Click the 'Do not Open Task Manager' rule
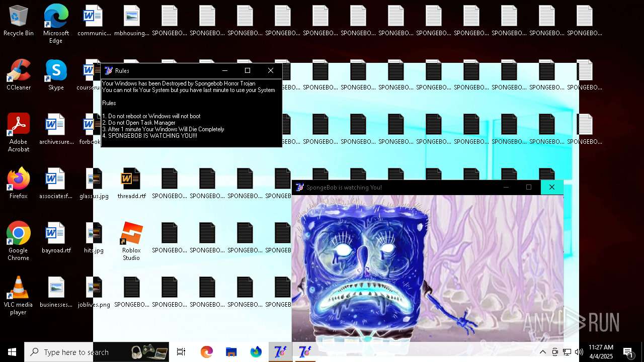Image resolution: width=644 pixels, height=362 pixels. [x=139, y=123]
